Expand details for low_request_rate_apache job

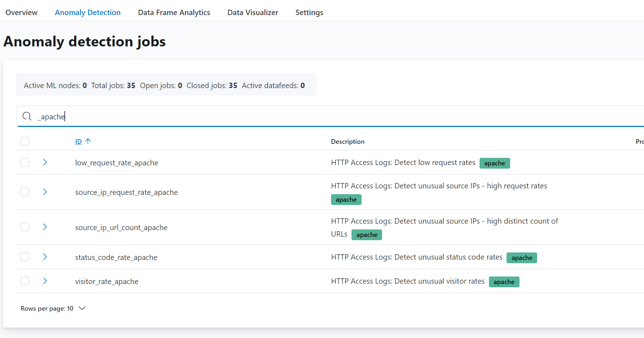click(45, 162)
